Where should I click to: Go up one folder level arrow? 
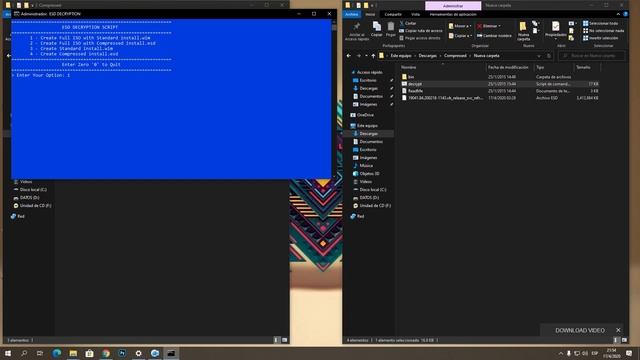pos(373,56)
